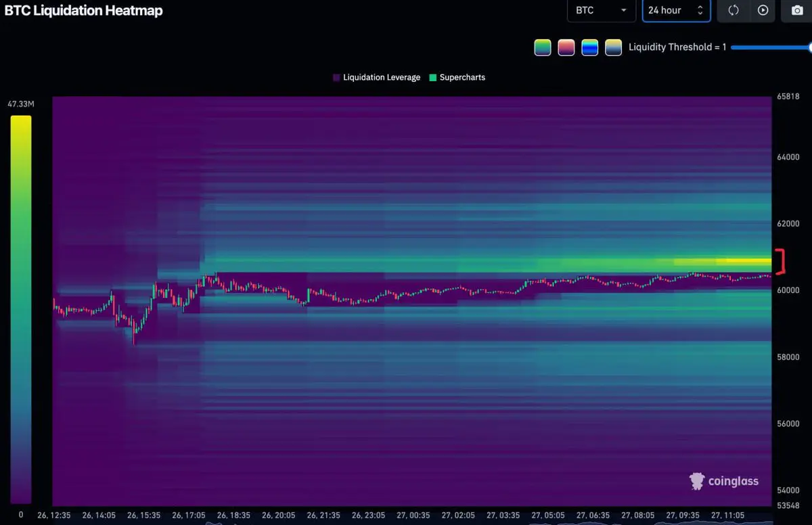Click the 26, 17:05 time label

click(189, 516)
